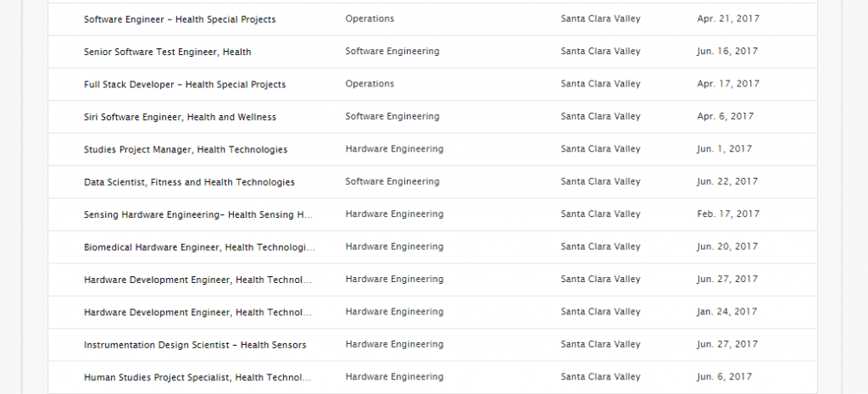The width and height of the screenshot is (868, 394).
Task: Click Santa Clara Valley in the Siri Software Engineer row
Action: [x=600, y=116]
